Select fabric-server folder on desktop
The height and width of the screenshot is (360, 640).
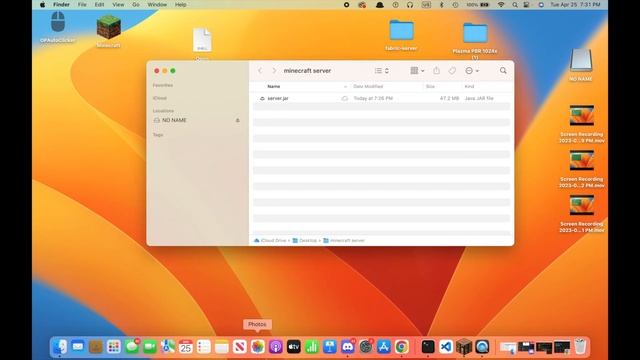[401, 35]
